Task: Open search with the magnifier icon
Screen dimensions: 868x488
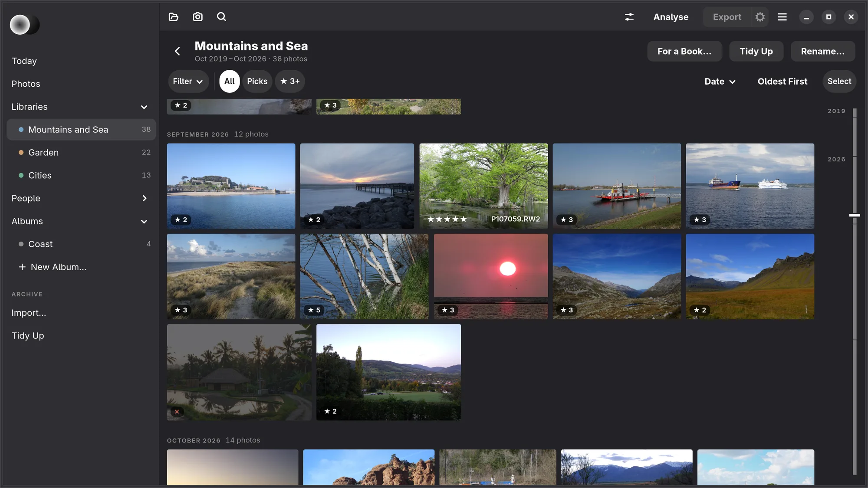Action: click(221, 17)
